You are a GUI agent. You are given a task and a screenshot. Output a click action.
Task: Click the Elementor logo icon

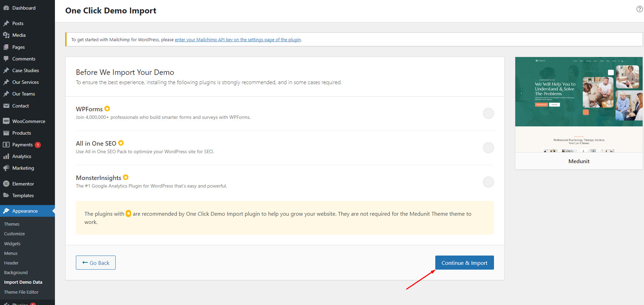point(6,184)
